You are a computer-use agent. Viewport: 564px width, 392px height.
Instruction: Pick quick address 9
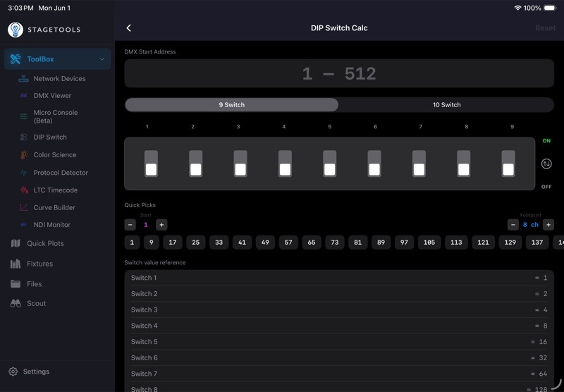pos(151,243)
